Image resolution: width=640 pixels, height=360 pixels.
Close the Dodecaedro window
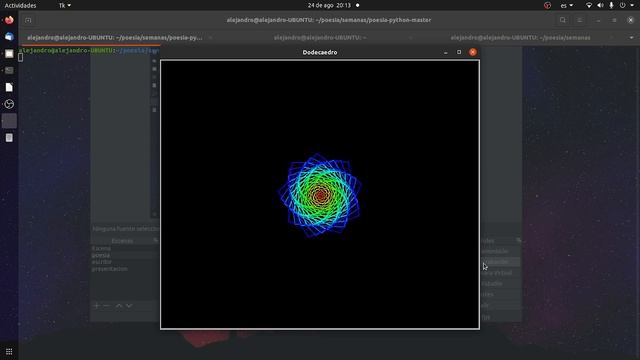point(473,52)
